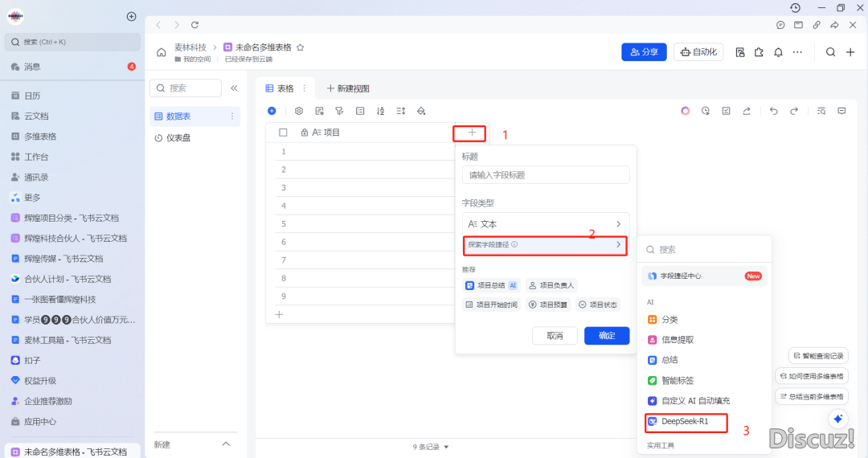This screenshot has height=458, width=868.
Task: Click the 分享 share button
Action: tap(644, 52)
